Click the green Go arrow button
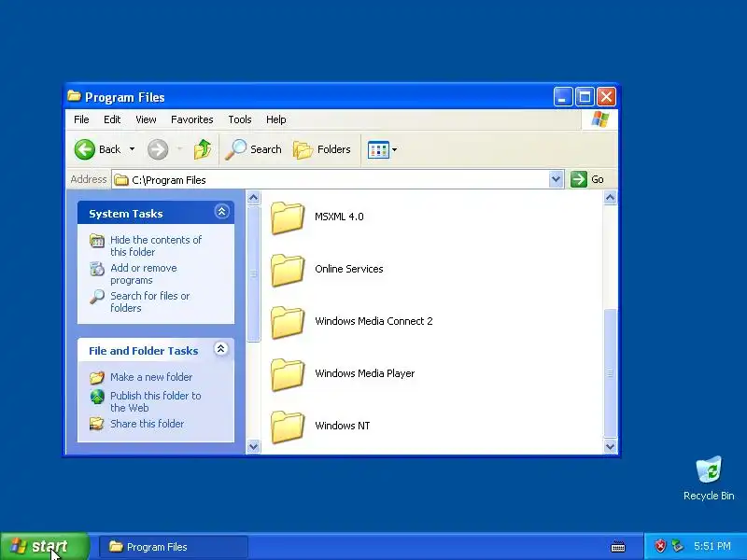Image resolution: width=747 pixels, height=560 pixels. pyautogui.click(x=578, y=179)
